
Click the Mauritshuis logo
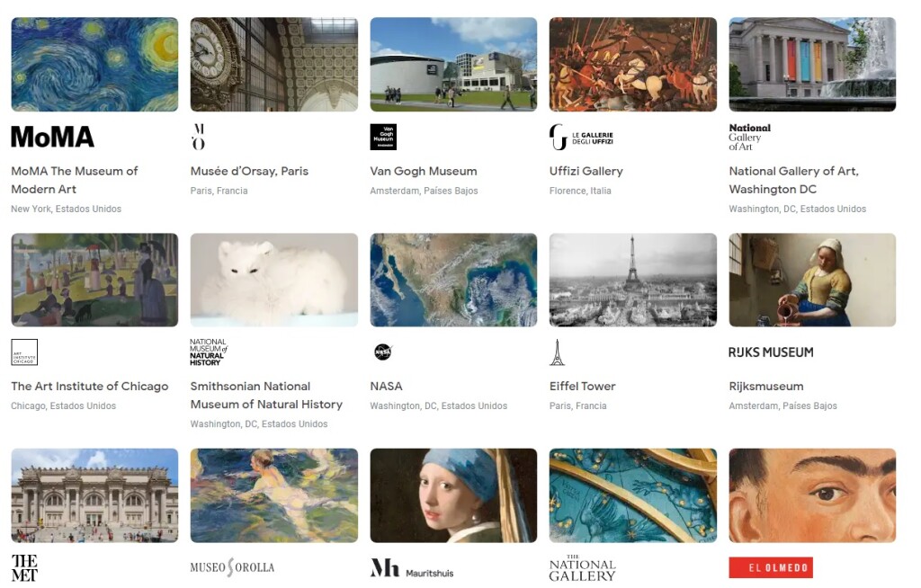click(412, 568)
